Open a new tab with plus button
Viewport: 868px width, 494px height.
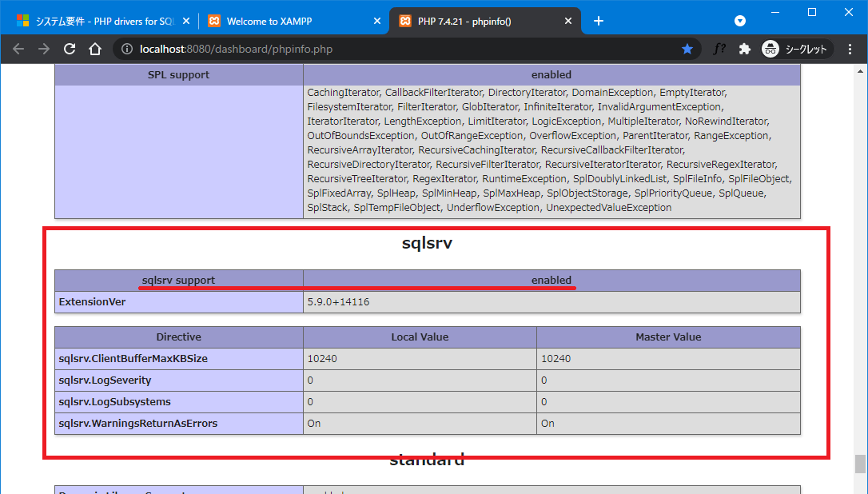[599, 21]
